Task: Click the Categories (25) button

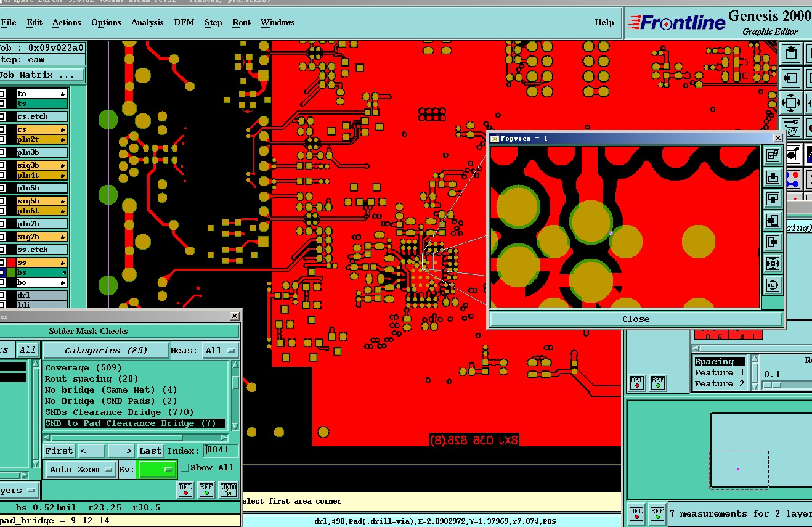Action: pos(106,350)
